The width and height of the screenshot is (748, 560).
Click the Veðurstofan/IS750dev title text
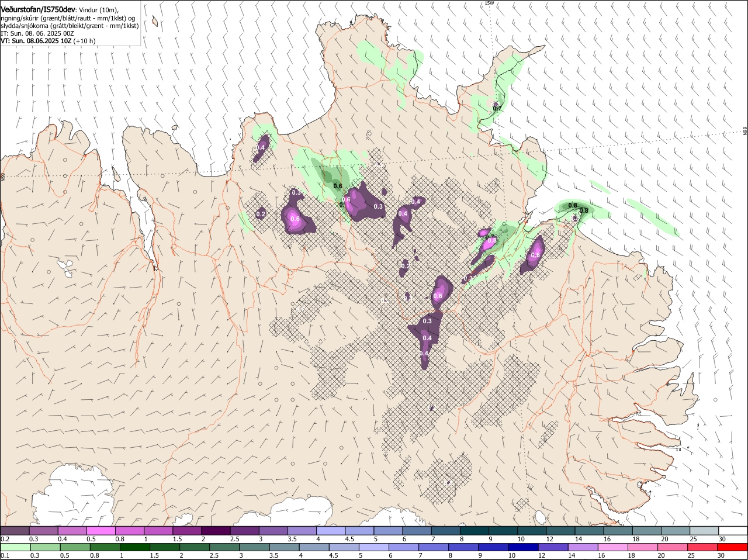click(38, 9)
